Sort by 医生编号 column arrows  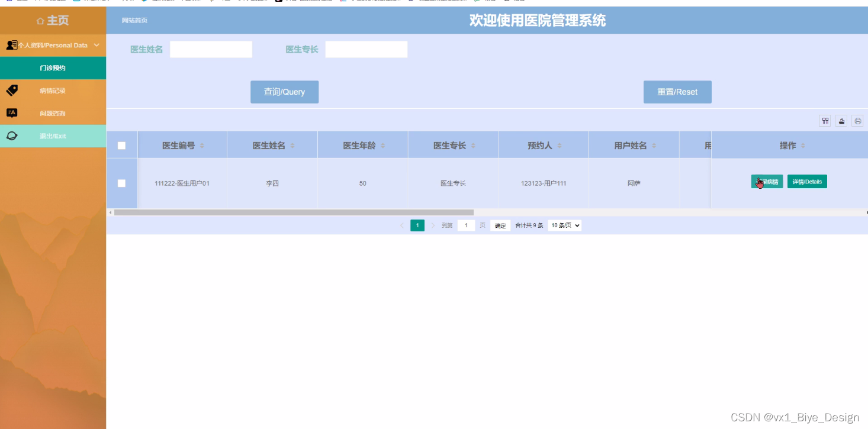[x=202, y=146]
